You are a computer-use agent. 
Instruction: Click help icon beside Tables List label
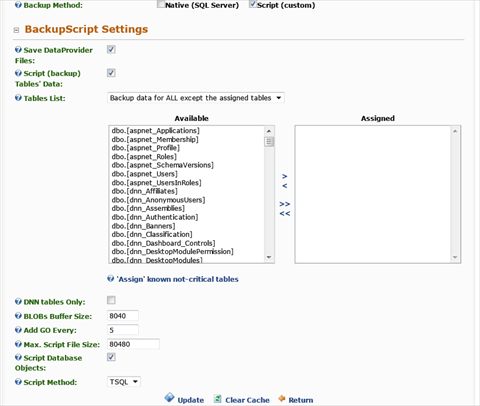coord(18,98)
